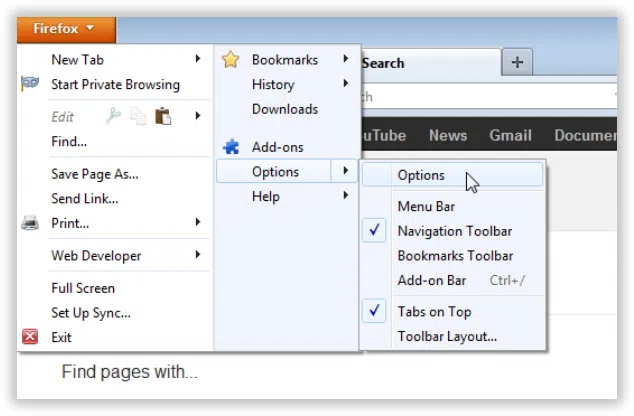Enable the Bookmarks Toolbar
Viewport: 634px width, 416px height.
[455, 256]
